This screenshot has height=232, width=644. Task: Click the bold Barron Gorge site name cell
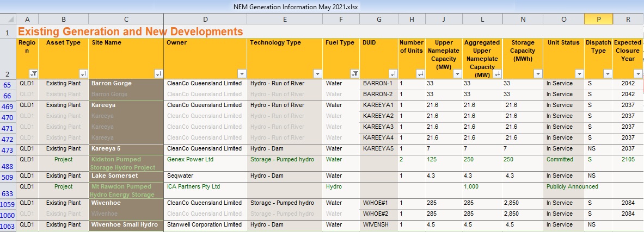click(x=126, y=83)
